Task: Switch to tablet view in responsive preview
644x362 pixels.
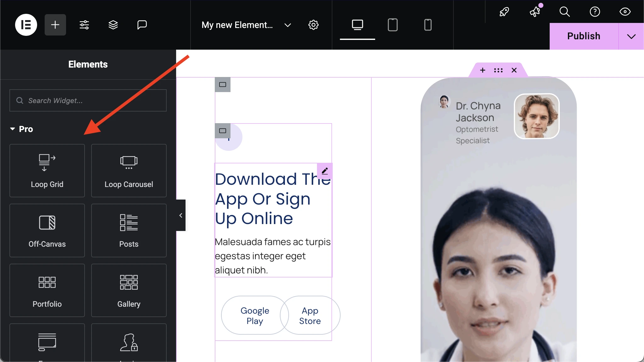Action: [392, 25]
